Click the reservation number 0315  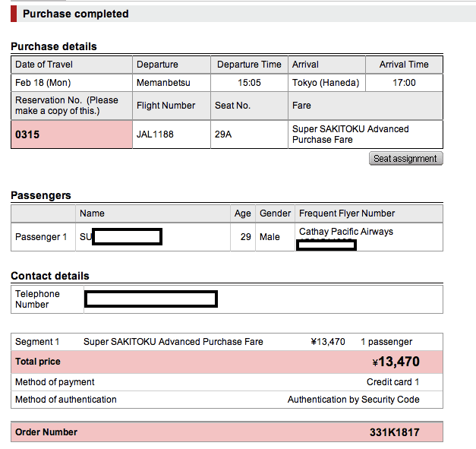click(28, 135)
